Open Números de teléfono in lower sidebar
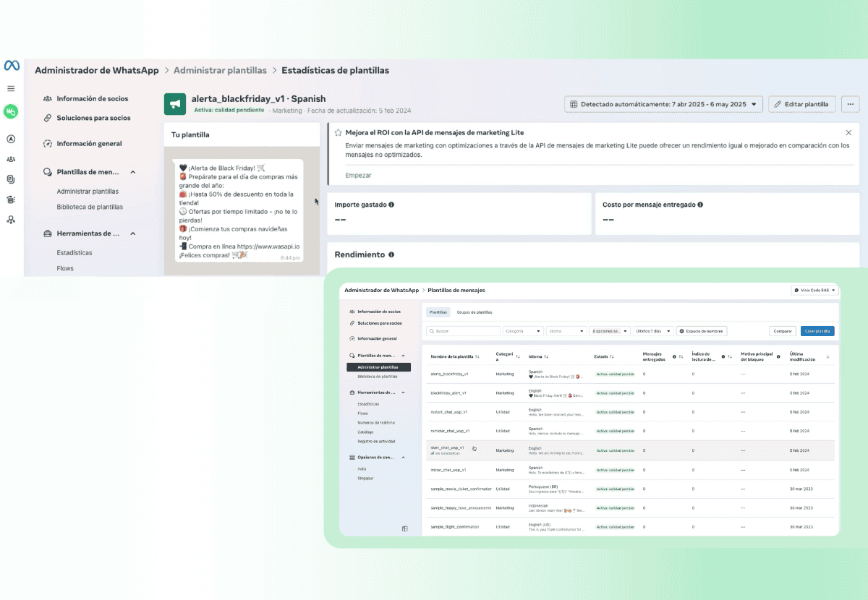Screen dimensions: 868x600 pyautogui.click(x=375, y=422)
